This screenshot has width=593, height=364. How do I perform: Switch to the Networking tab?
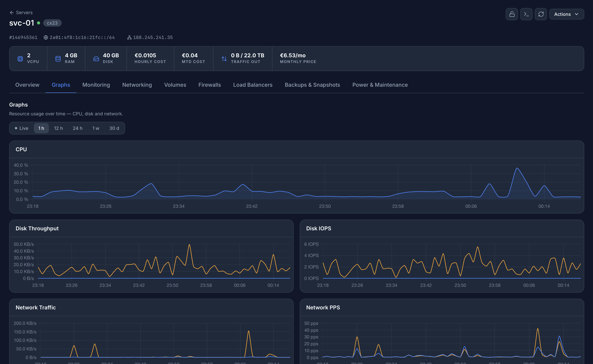tap(137, 85)
